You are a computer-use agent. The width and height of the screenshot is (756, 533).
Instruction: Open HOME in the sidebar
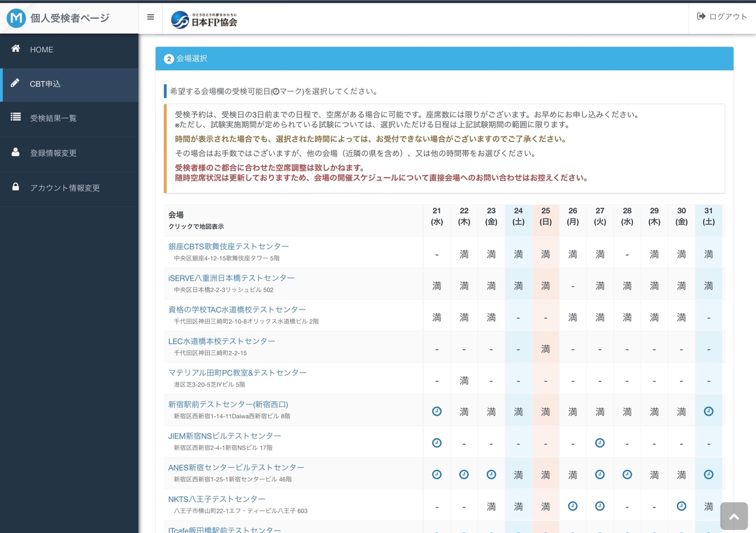[x=69, y=50]
